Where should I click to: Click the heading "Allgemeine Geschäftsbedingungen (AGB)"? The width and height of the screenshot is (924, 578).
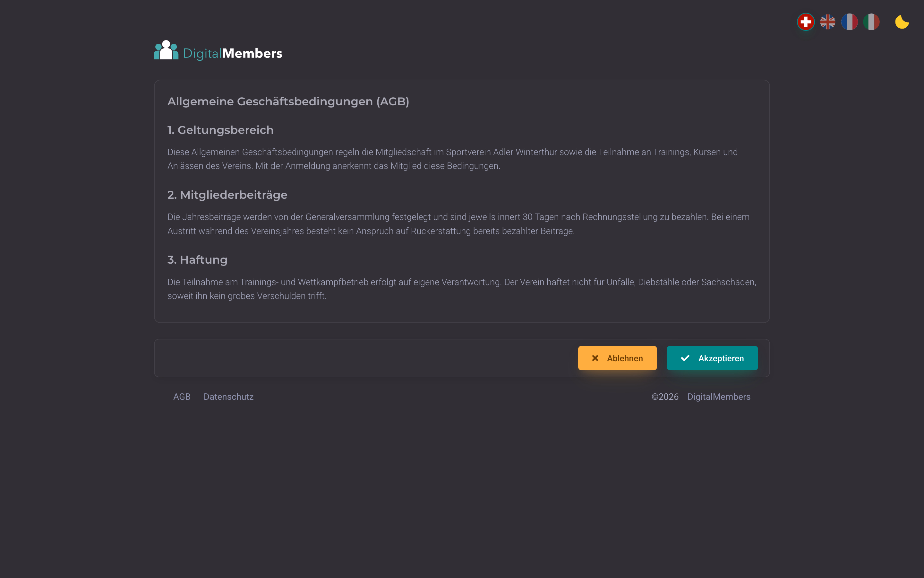288,101
